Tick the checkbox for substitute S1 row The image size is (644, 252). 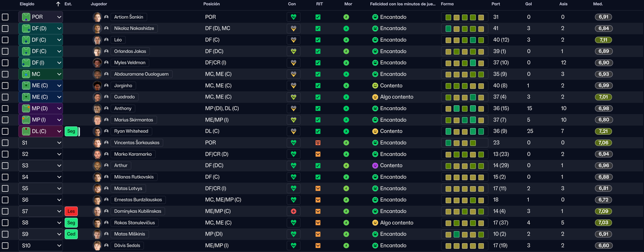click(5, 143)
